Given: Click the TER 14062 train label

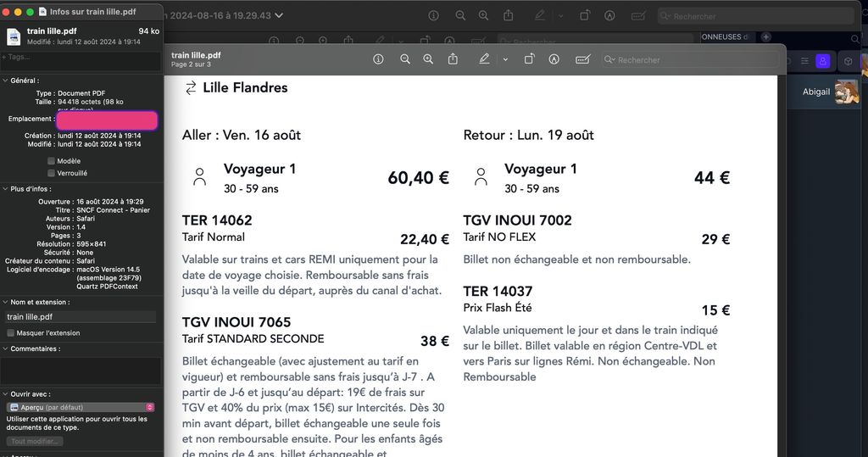Looking at the screenshot, I should (217, 220).
